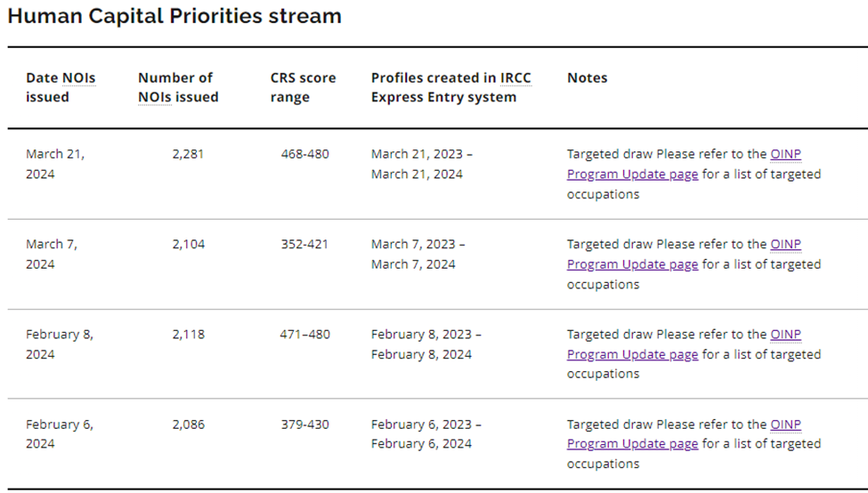Viewport: 868px width, 493px height.
Task: Click the CRS score range column header
Action: click(303, 87)
